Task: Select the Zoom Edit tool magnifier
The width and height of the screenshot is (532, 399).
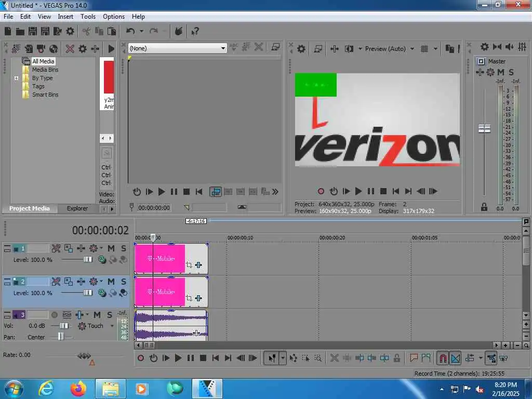Action: [318, 358]
